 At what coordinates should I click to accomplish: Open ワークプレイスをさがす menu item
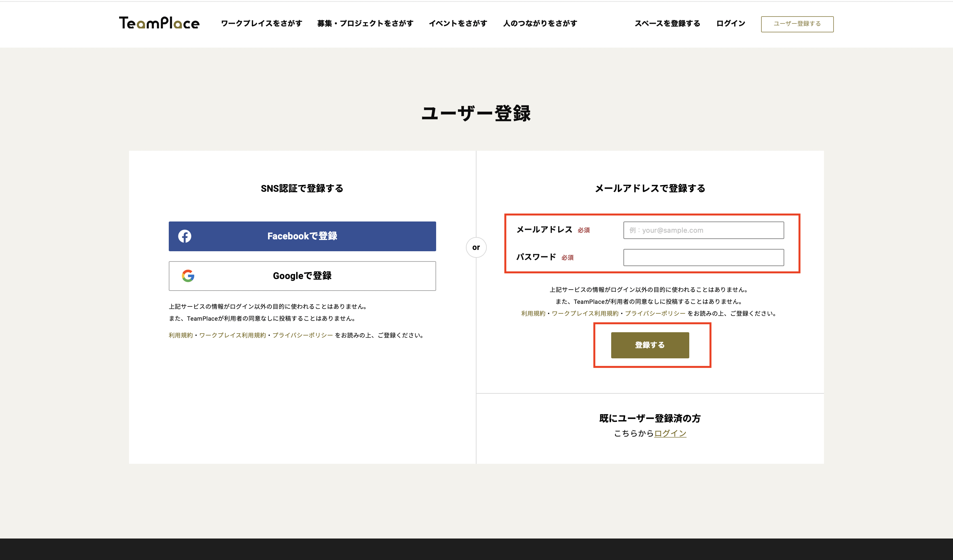[x=261, y=23]
